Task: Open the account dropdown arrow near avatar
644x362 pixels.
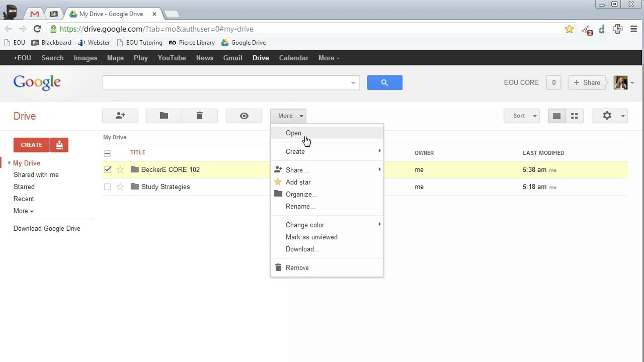Action: 632,83
